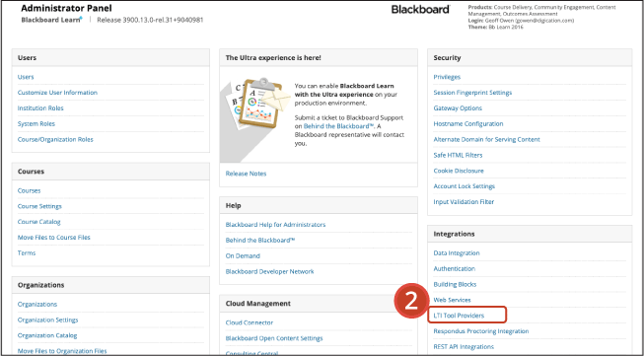Go to Cookie Disclosure
644x356 pixels.
click(459, 171)
